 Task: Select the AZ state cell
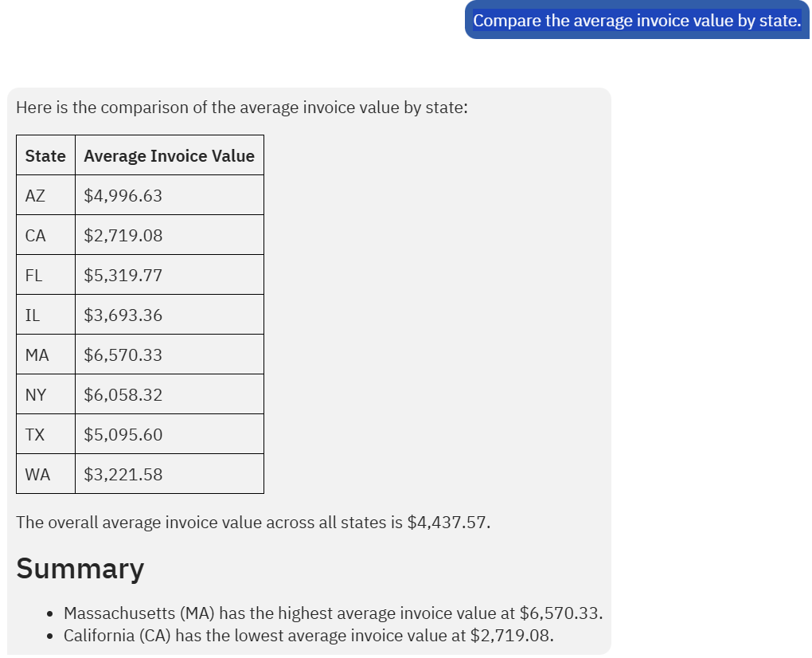36,196
